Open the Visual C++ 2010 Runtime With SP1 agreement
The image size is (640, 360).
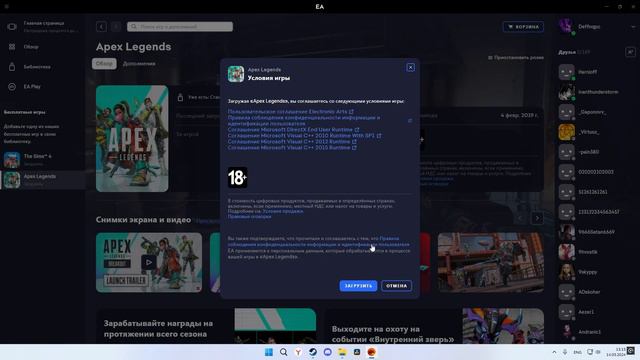pyautogui.click(x=304, y=136)
